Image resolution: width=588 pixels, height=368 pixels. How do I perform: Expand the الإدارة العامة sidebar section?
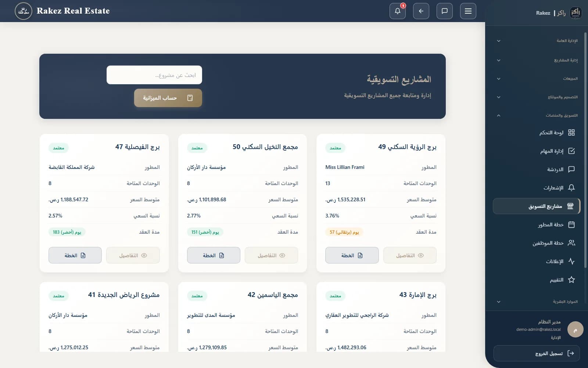coord(537,41)
